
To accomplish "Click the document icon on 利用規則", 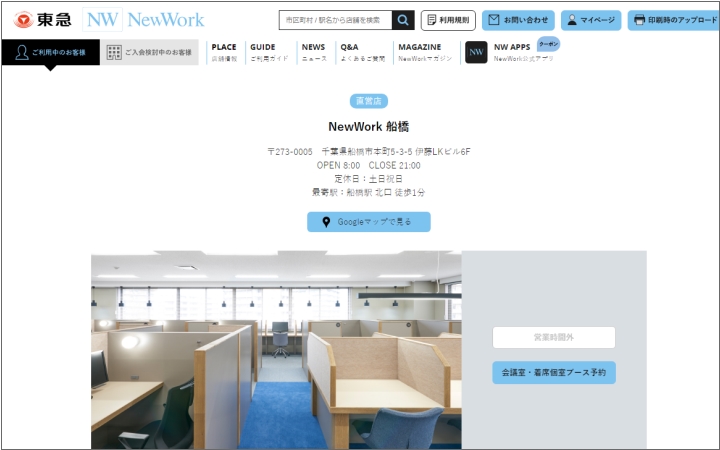I will click(x=432, y=20).
